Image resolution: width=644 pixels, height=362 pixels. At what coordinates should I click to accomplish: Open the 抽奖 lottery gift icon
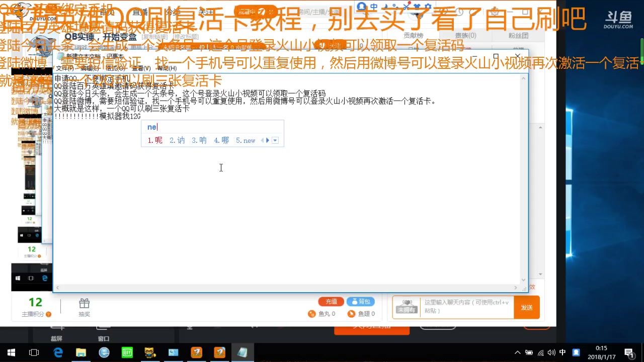(x=84, y=307)
